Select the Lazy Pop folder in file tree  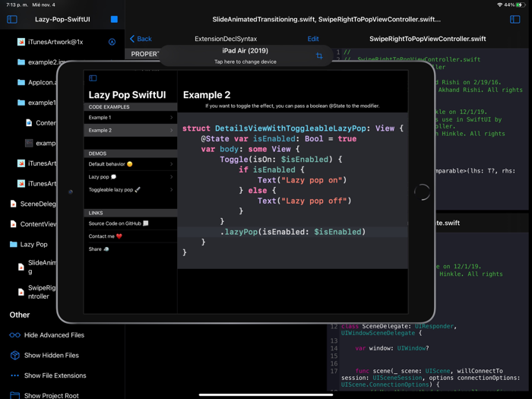click(x=33, y=245)
